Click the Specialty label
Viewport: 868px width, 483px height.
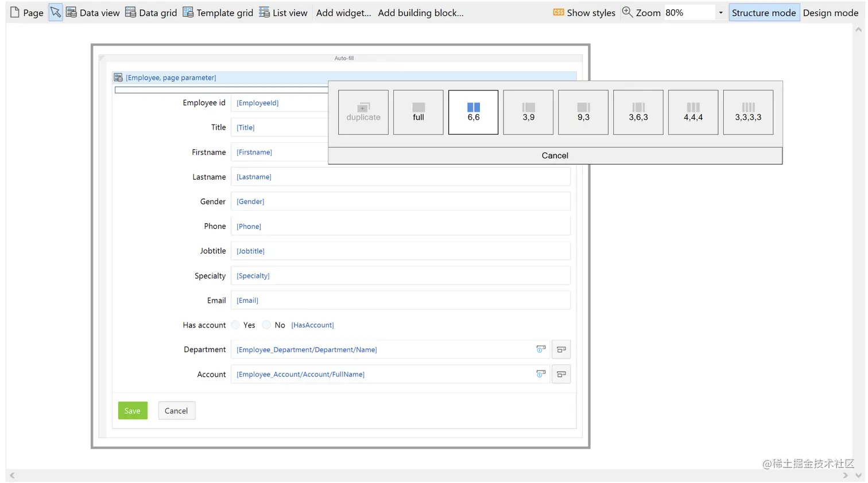click(210, 275)
